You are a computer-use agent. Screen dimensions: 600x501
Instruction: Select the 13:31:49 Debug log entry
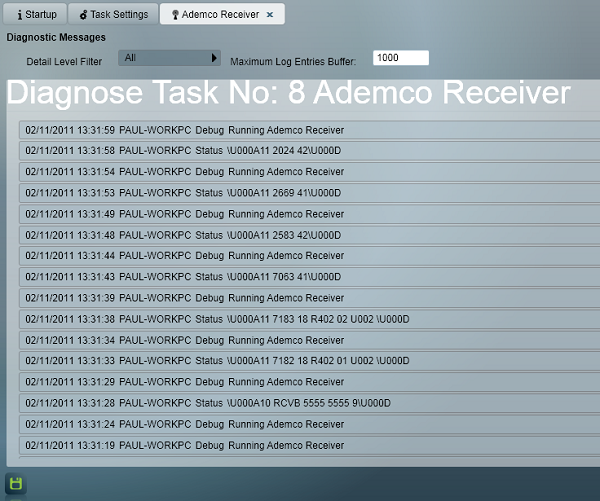tap(309, 214)
